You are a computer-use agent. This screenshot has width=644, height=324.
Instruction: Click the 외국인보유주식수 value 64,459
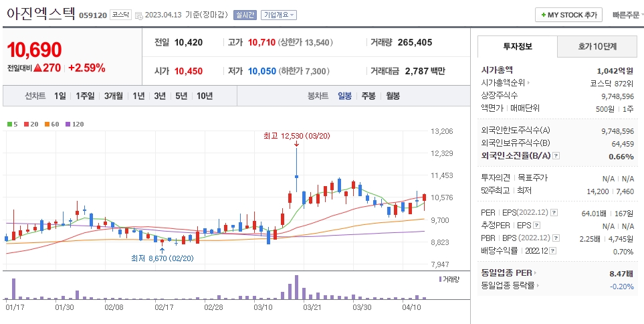coord(623,144)
